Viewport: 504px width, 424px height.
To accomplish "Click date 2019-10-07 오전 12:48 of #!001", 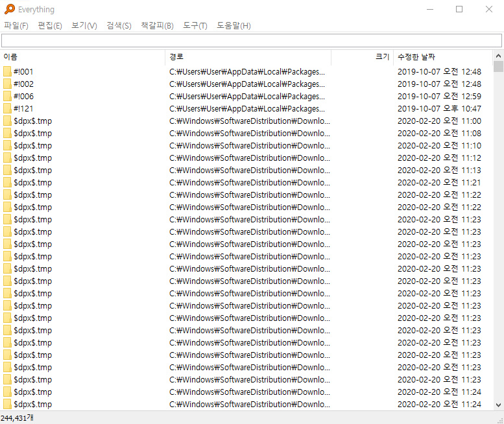I will [x=439, y=71].
